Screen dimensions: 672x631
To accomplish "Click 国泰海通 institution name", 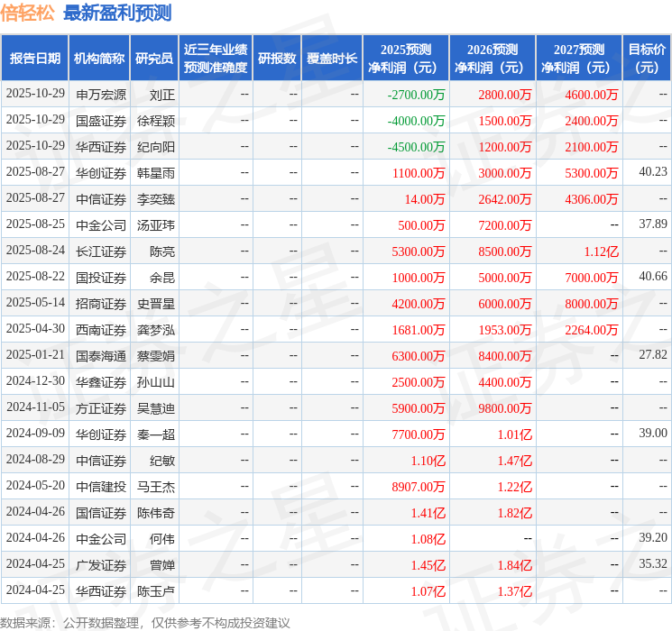I will (x=100, y=356).
